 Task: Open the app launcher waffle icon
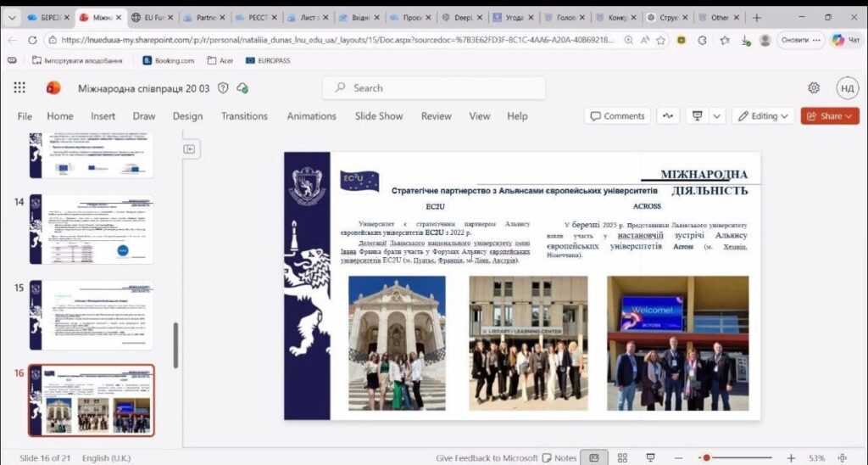point(19,87)
